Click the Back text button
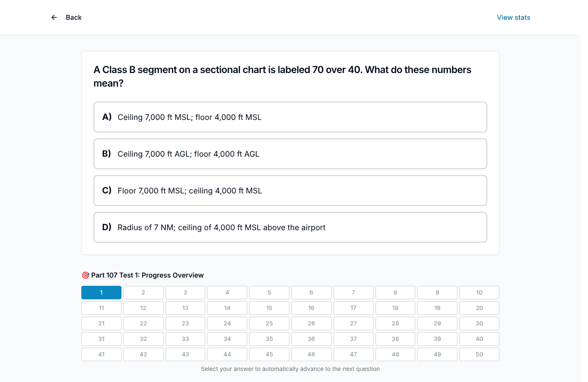This screenshot has width=588, height=382. pos(74,17)
